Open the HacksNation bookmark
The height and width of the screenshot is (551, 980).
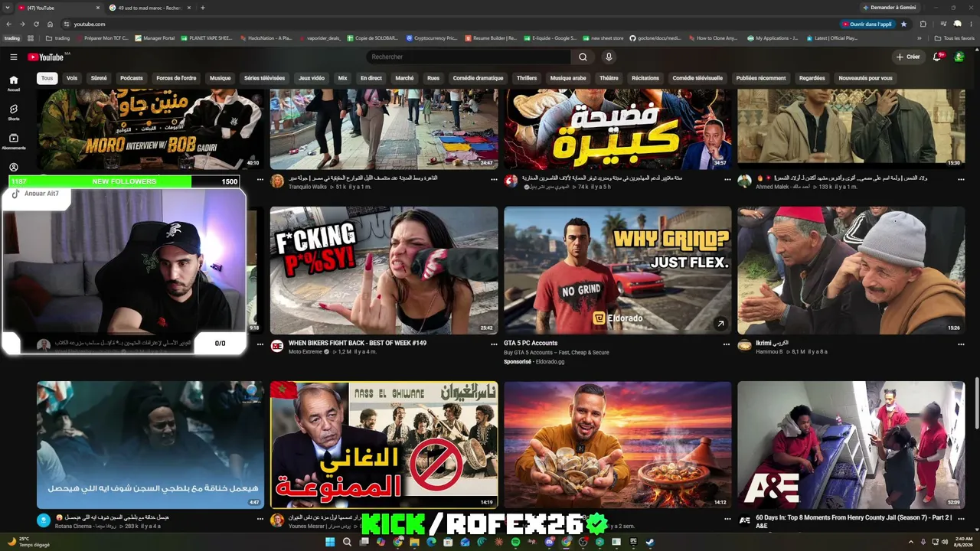[x=266, y=37]
